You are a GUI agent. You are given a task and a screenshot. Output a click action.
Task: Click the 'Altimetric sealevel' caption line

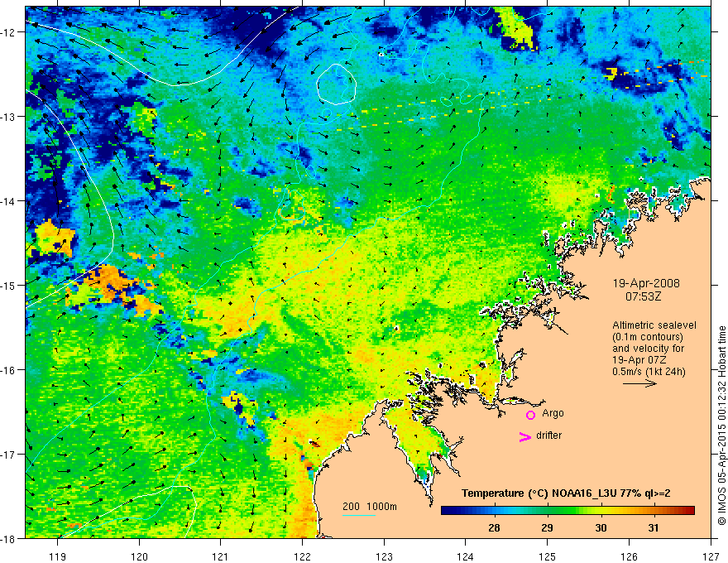(654, 325)
